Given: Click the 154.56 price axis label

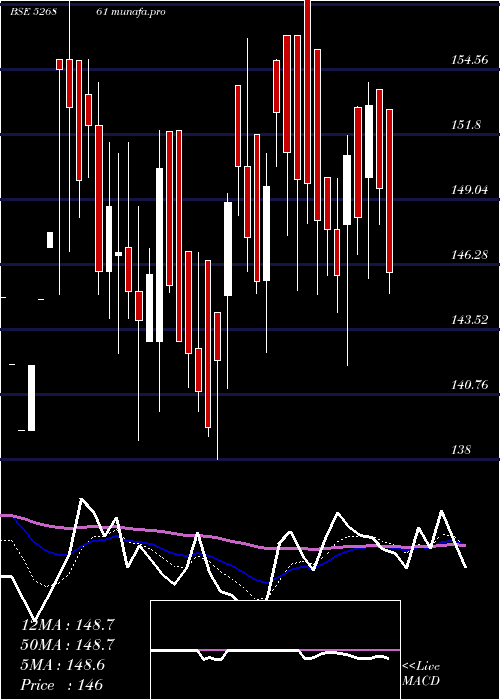Looking at the screenshot, I should [469, 60].
